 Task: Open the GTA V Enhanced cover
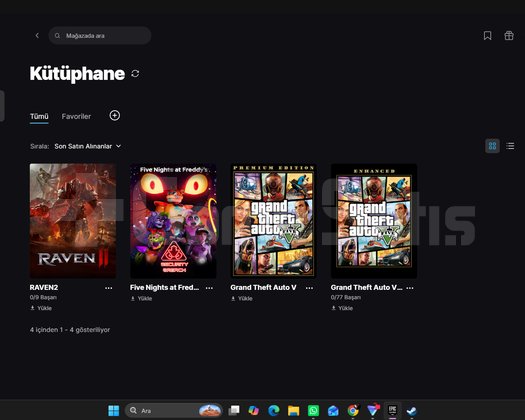pyautogui.click(x=374, y=221)
